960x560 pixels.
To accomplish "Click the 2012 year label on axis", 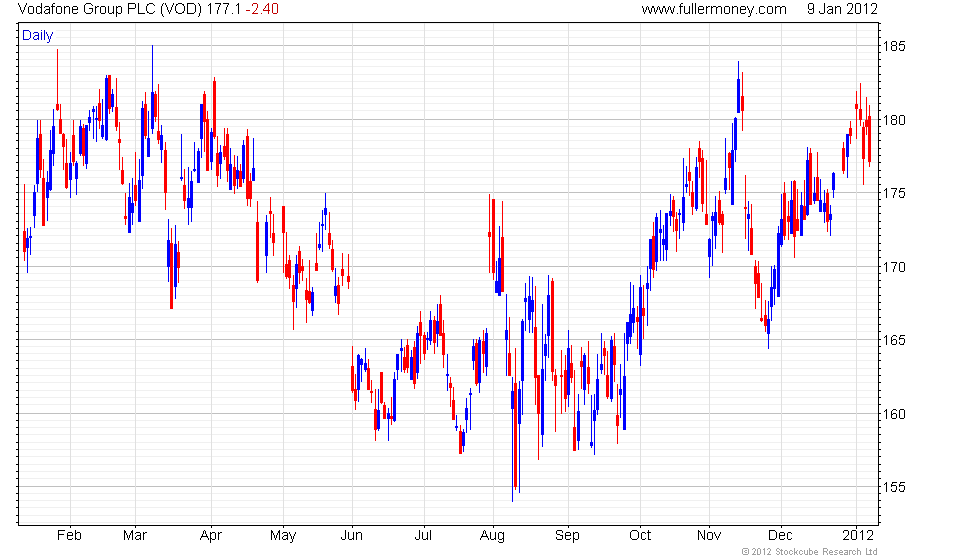I will coord(858,536).
